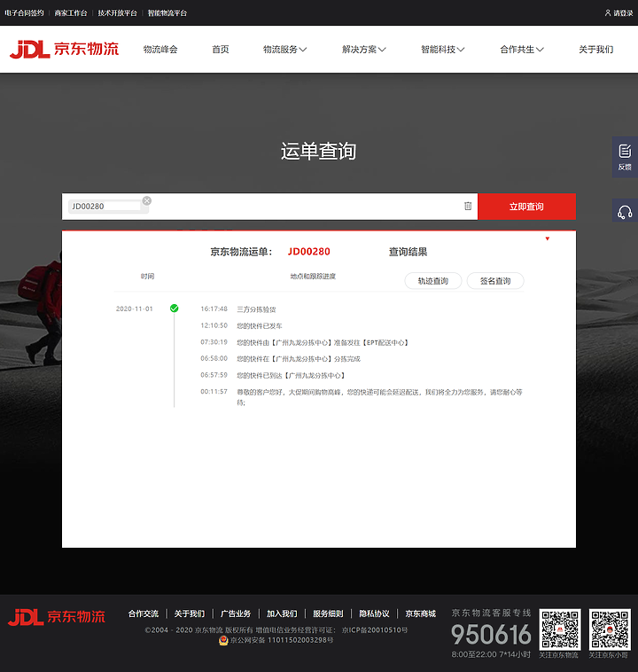Click the green check status marker
638x672 pixels.
pos(174,309)
